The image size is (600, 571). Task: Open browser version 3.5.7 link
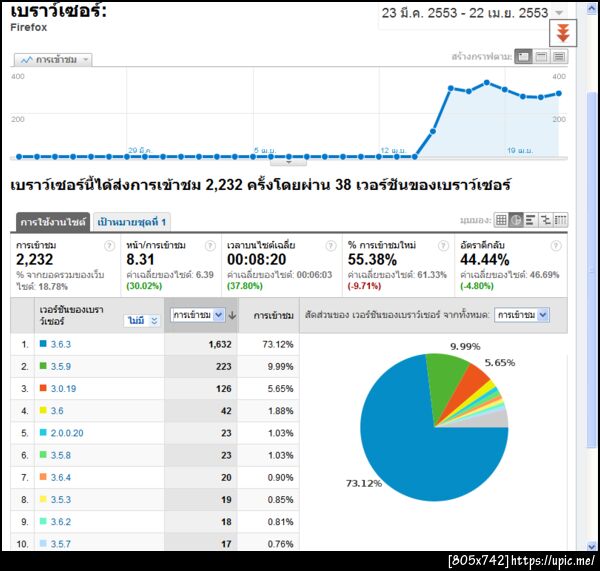point(61,543)
